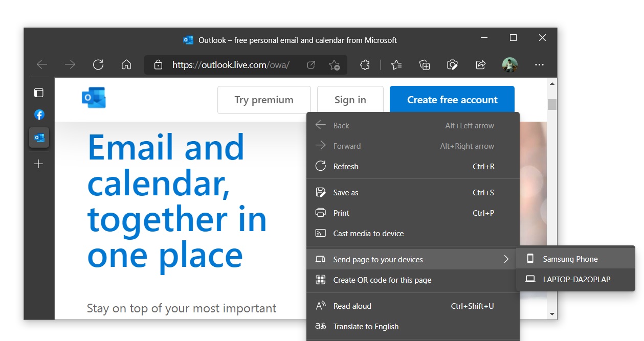Add a new site to the sidebar
This screenshot has height=341, width=644.
pyautogui.click(x=38, y=164)
